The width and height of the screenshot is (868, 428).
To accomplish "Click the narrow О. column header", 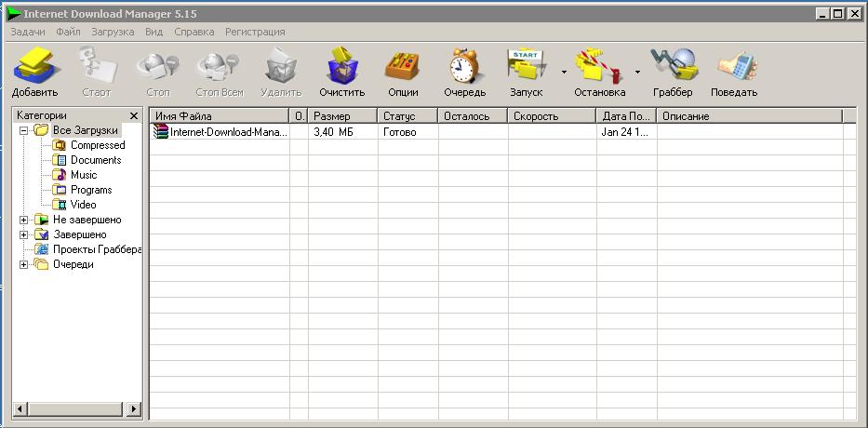I will (x=299, y=116).
